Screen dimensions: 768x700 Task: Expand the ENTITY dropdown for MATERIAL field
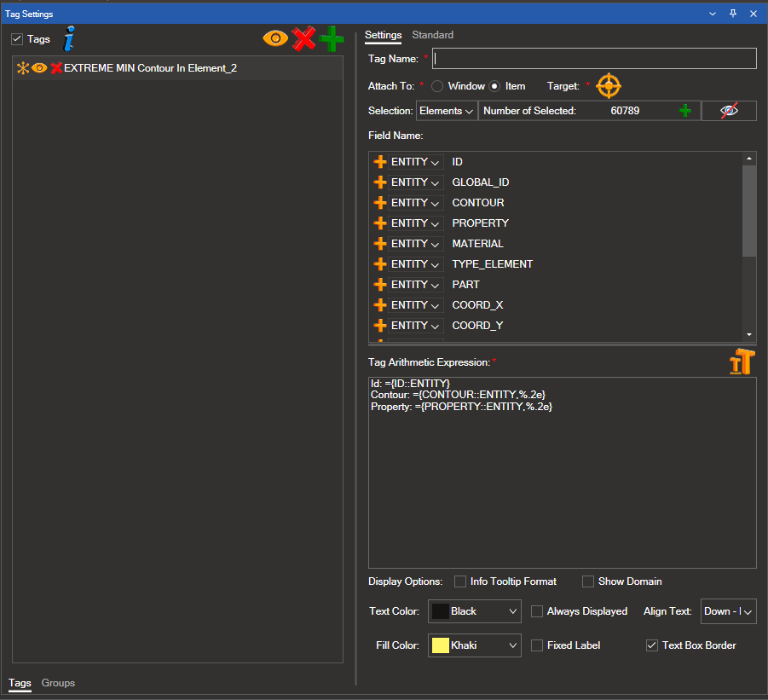[416, 244]
